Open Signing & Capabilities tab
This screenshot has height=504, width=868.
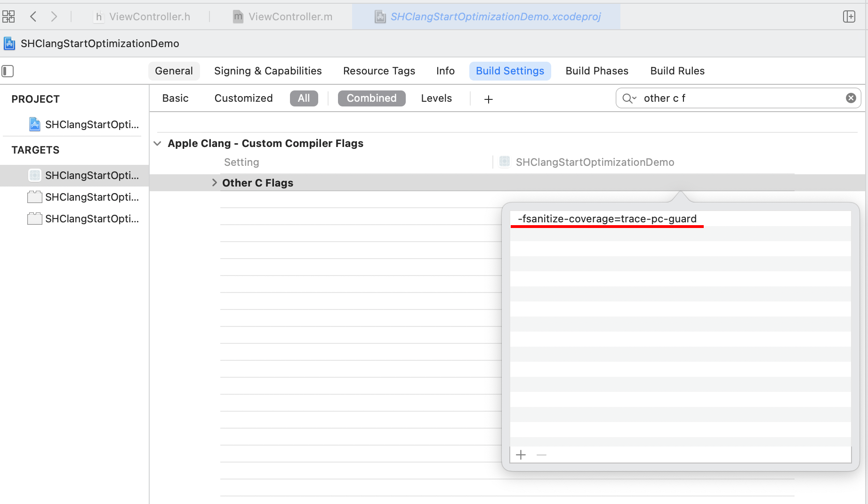point(268,71)
